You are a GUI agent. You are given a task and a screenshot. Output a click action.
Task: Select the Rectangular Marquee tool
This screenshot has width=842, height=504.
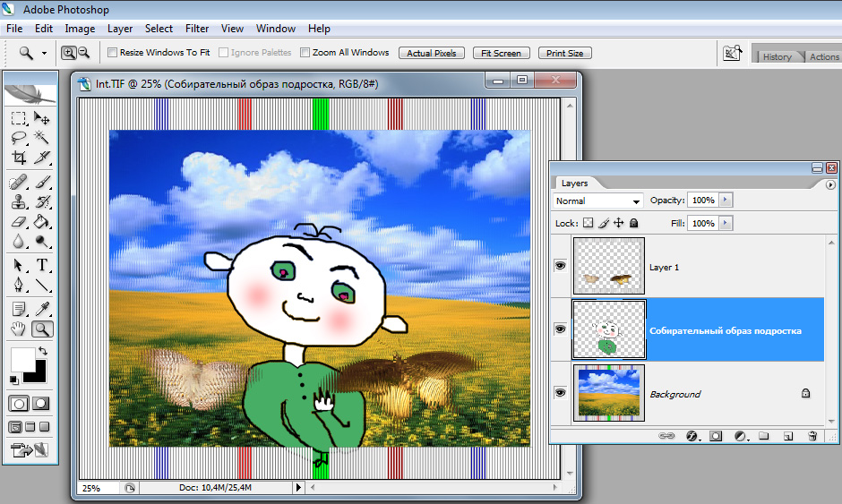[18, 118]
